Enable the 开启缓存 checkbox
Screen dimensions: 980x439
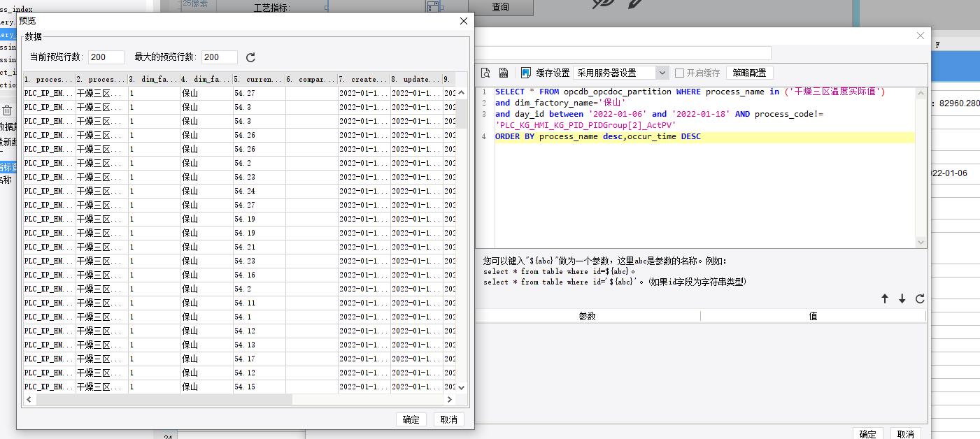point(679,73)
